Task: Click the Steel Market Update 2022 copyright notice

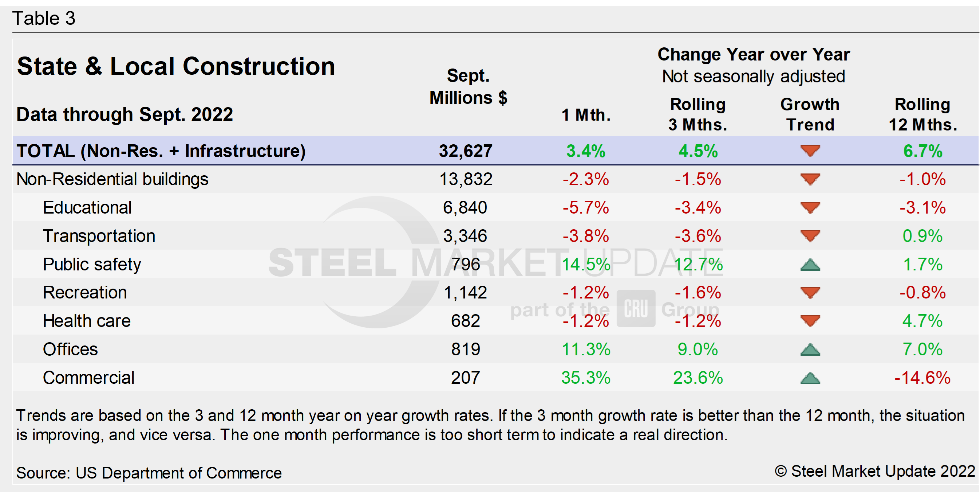Action: click(x=875, y=472)
